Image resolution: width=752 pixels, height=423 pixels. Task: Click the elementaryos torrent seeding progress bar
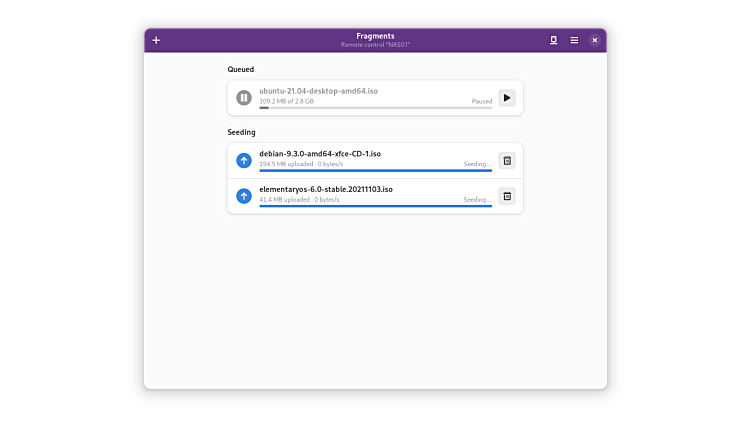(375, 206)
